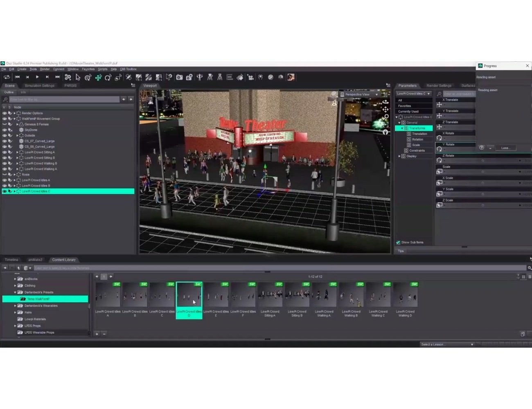The width and height of the screenshot is (532, 409).
Task: Select the LowPi Crowd Walking A thumbnail
Action: tap(324, 295)
